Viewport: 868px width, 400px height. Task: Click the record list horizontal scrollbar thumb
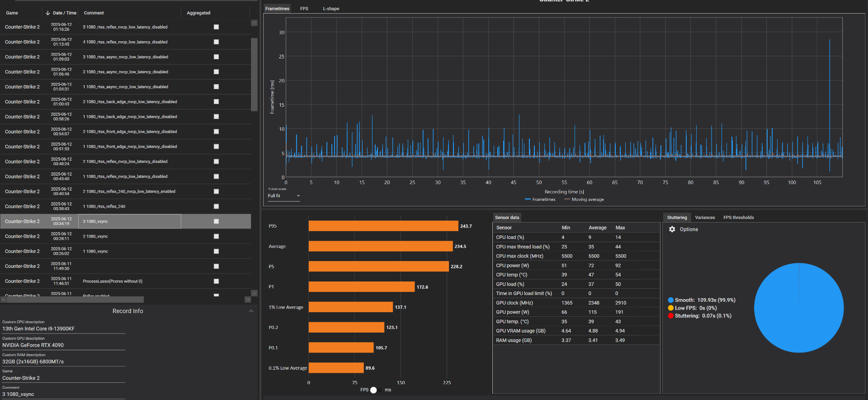click(75, 300)
